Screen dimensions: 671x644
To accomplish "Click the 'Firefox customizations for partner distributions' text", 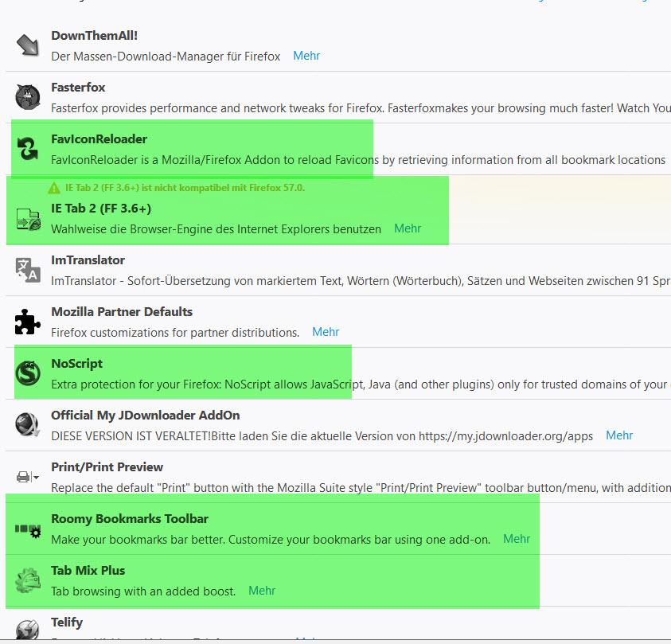I will tap(175, 333).
